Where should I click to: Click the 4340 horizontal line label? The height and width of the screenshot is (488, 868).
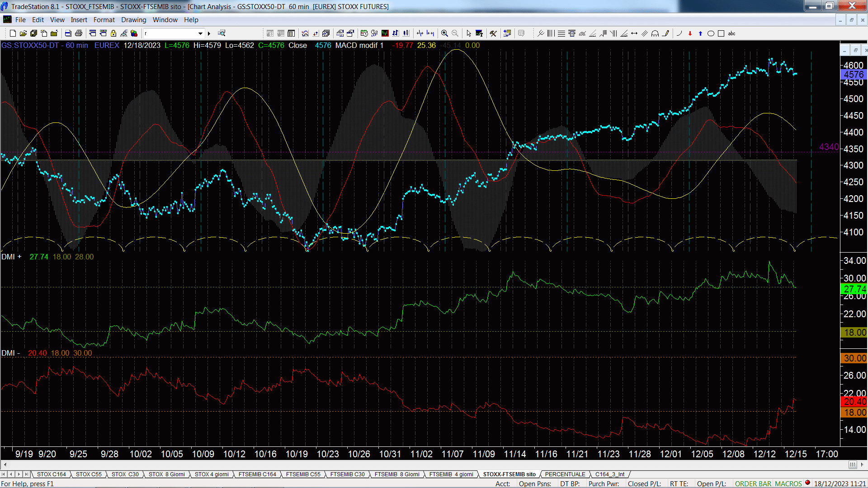tap(829, 147)
